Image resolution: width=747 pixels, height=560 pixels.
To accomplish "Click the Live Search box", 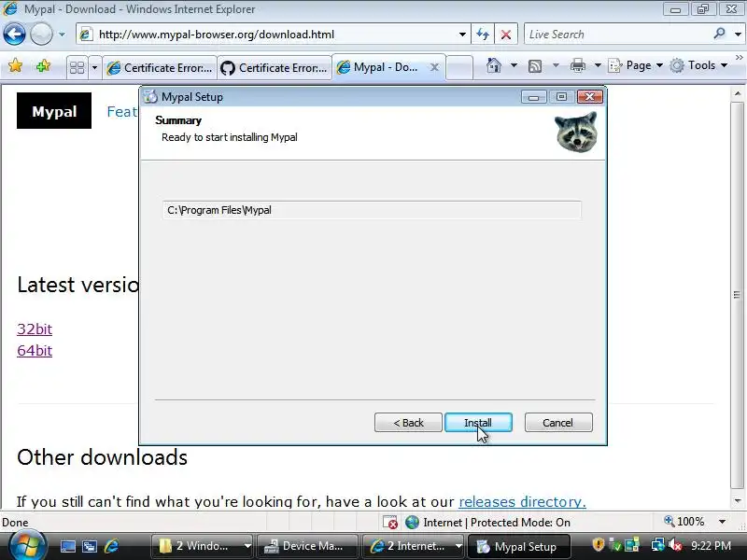I will pyautogui.click(x=617, y=35).
